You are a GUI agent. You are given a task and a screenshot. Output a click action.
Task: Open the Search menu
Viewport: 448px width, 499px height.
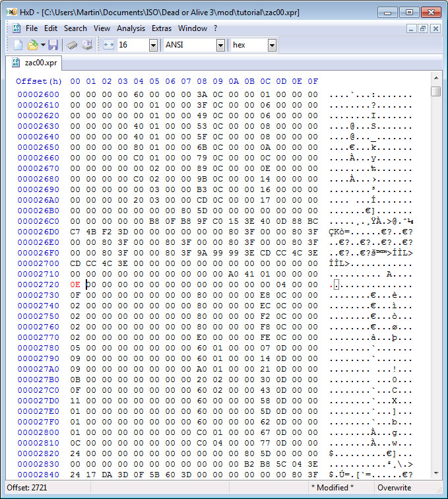pos(75,28)
